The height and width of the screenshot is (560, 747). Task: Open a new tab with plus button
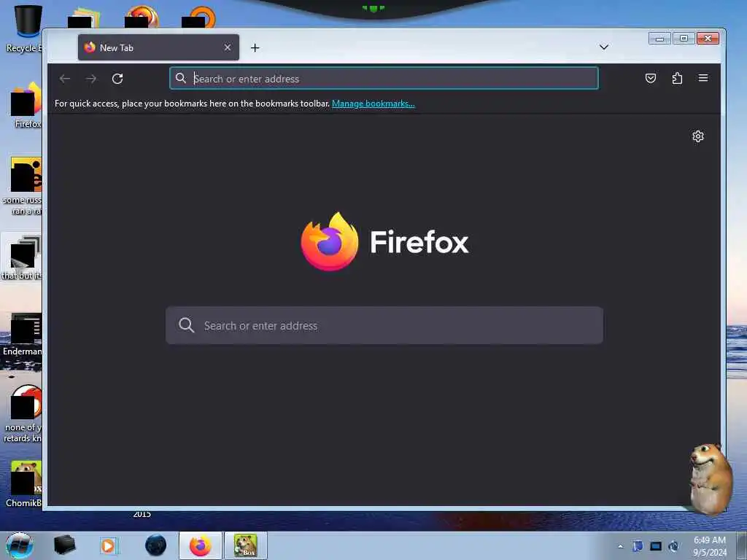pos(255,47)
